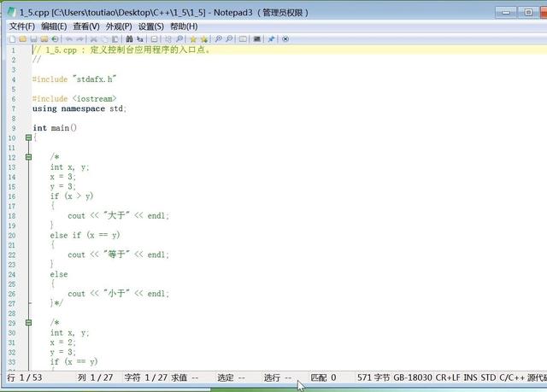Click the Zoom In magnifier icon

pos(219,39)
